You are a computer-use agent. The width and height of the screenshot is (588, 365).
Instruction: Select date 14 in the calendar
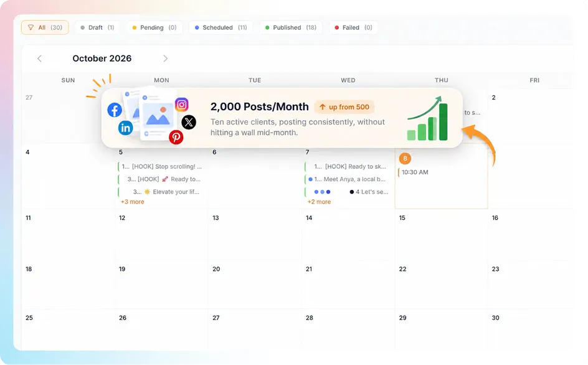point(309,218)
